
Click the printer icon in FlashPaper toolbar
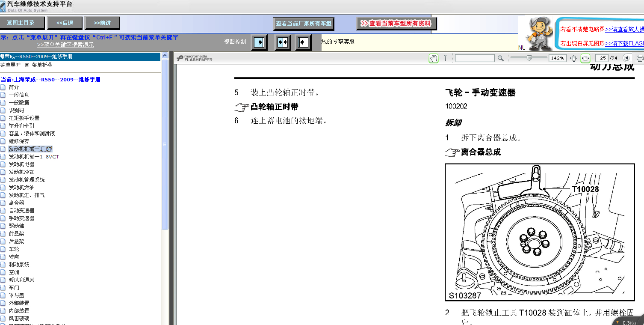click(x=640, y=58)
